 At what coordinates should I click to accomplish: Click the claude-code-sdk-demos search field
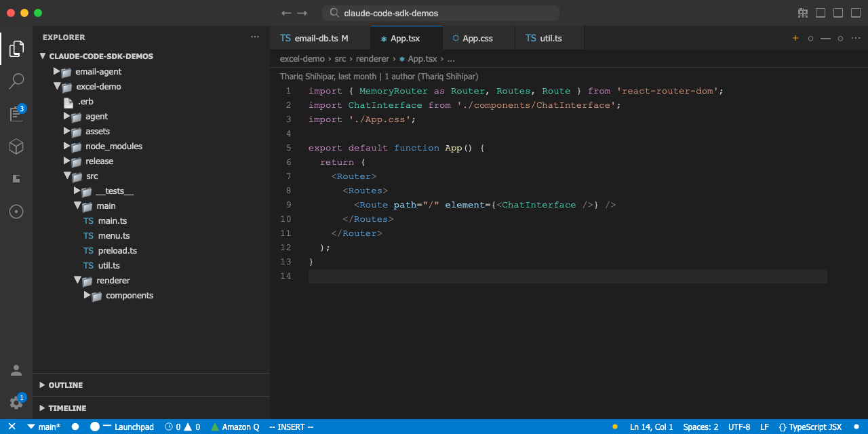pos(441,14)
